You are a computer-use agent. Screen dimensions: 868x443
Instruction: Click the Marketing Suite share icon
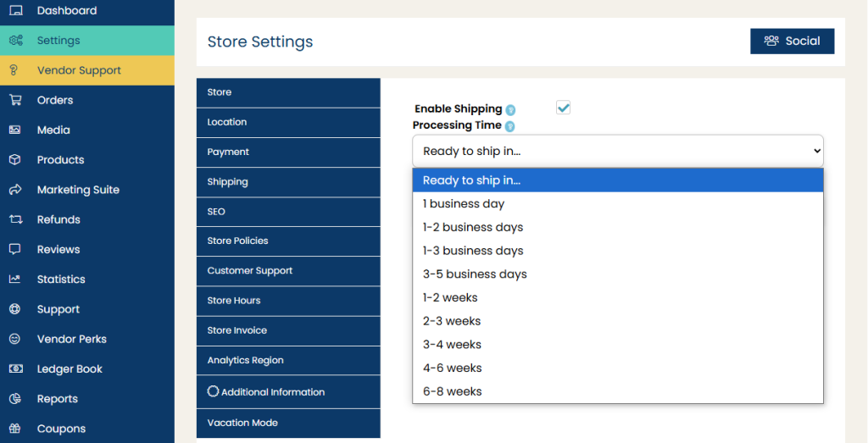pyautogui.click(x=15, y=190)
